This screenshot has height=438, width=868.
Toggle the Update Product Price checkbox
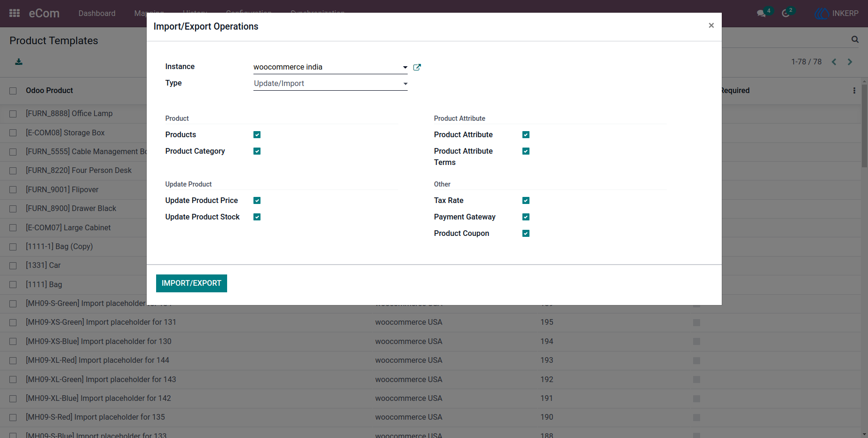257,201
